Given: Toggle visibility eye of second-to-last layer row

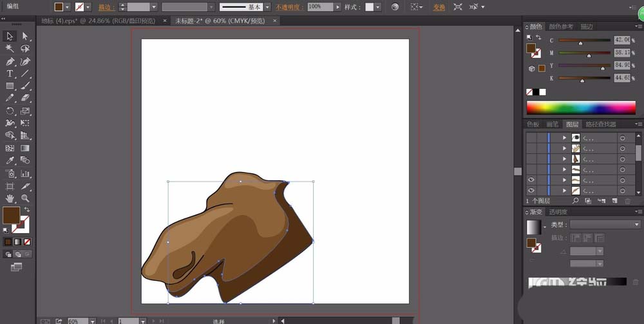Looking at the screenshot, I should pyautogui.click(x=531, y=180).
